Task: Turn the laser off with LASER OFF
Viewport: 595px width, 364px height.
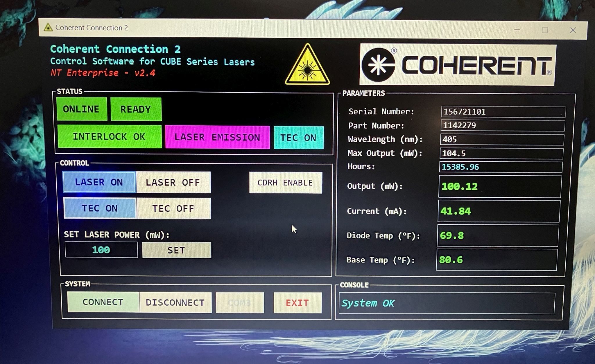Action: pos(173,182)
